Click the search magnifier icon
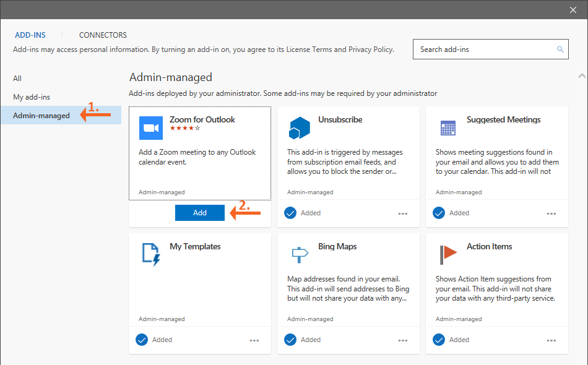 click(560, 49)
